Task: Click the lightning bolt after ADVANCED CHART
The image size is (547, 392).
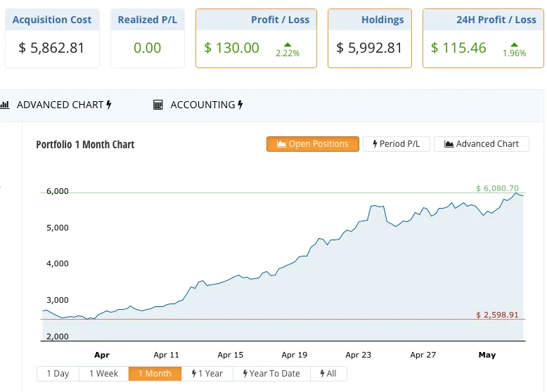Action: [x=109, y=105]
